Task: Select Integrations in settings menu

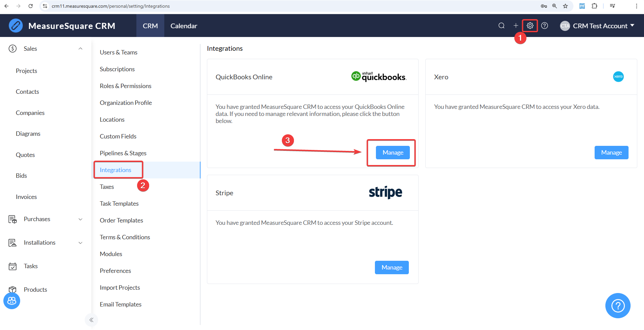Action: (116, 170)
